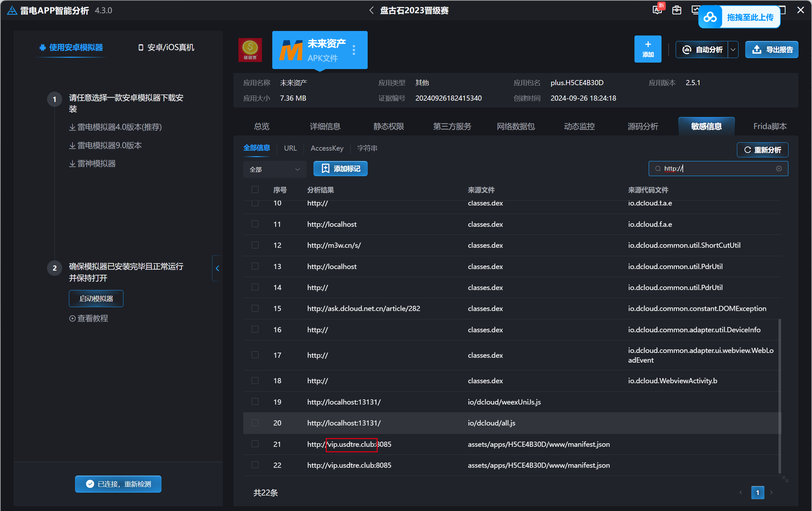The width and height of the screenshot is (812, 511).
Task: Click the results table vertical scrollbar
Action: pyautogui.click(x=779, y=396)
